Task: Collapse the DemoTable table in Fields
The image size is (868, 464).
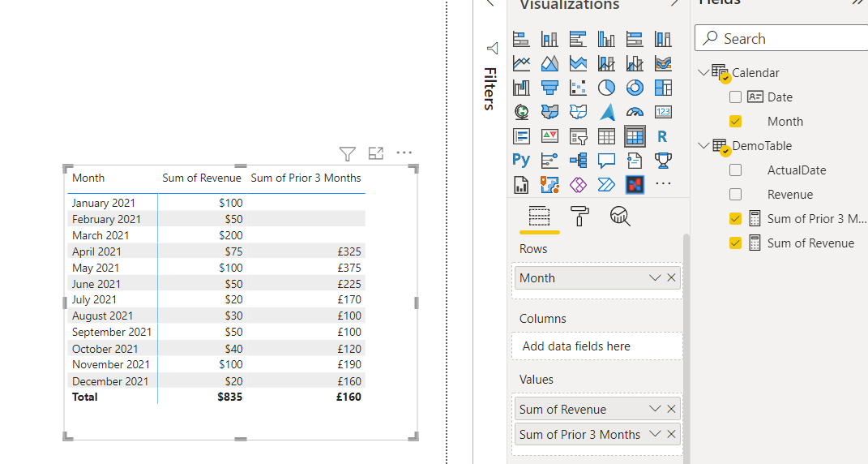Action: coord(703,146)
